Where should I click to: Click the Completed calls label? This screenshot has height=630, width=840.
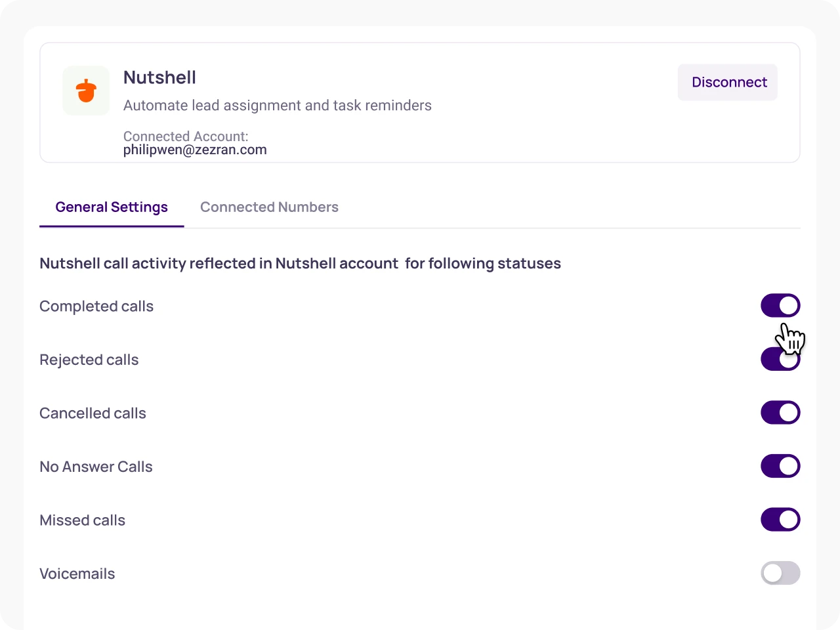click(96, 306)
